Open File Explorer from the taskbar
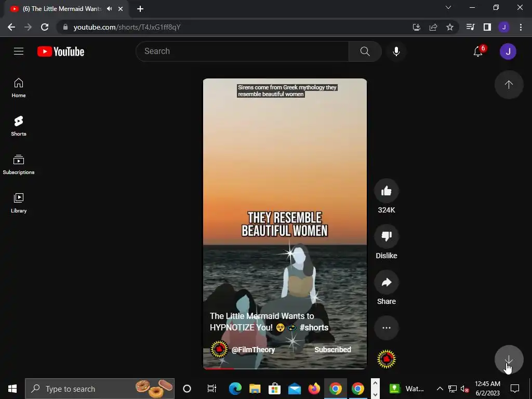The image size is (532, 399). (x=255, y=389)
